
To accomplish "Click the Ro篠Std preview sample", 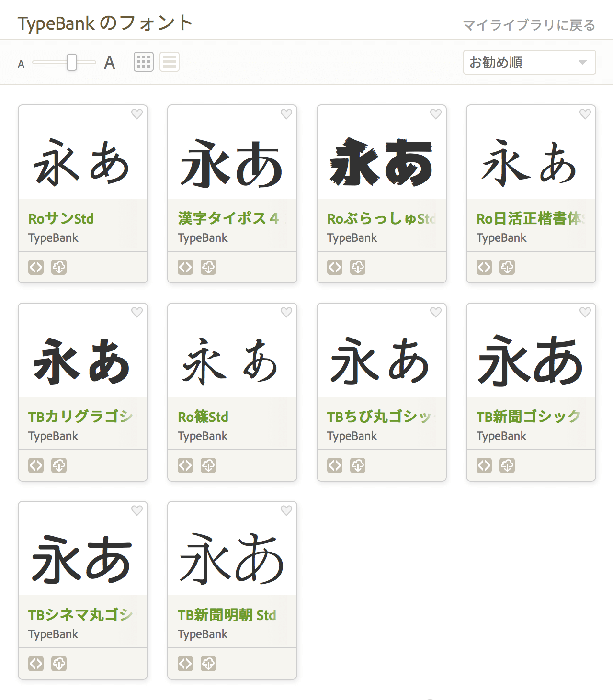I will pos(230,361).
